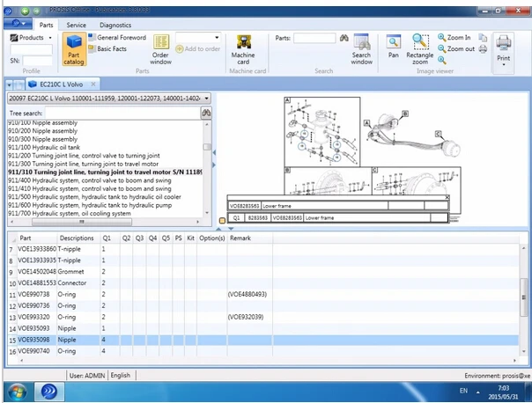
Task: Click Zoom out in image viewer
Action: point(456,48)
